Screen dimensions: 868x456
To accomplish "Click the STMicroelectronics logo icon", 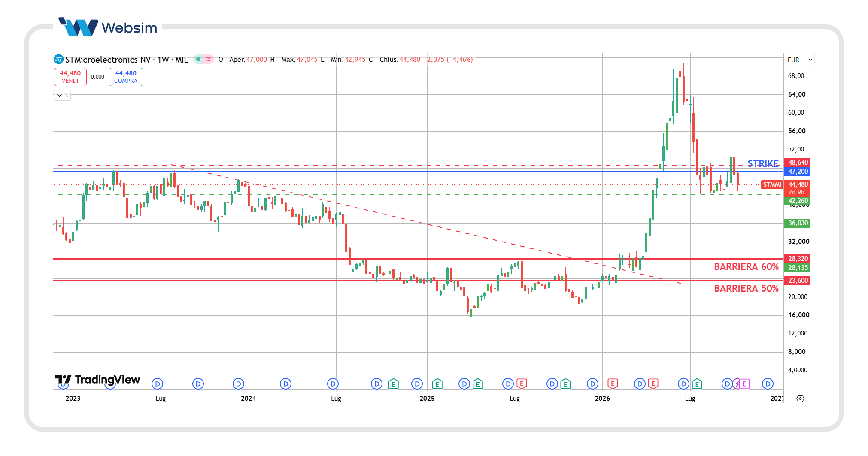I will point(58,59).
